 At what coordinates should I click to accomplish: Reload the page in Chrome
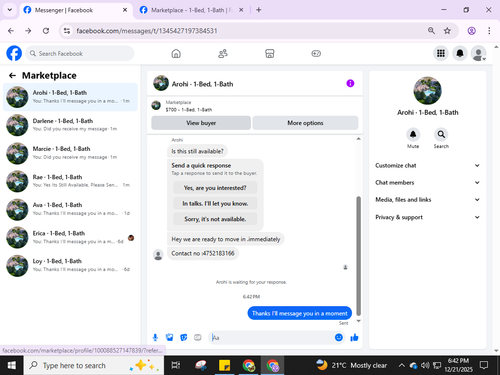tap(46, 31)
